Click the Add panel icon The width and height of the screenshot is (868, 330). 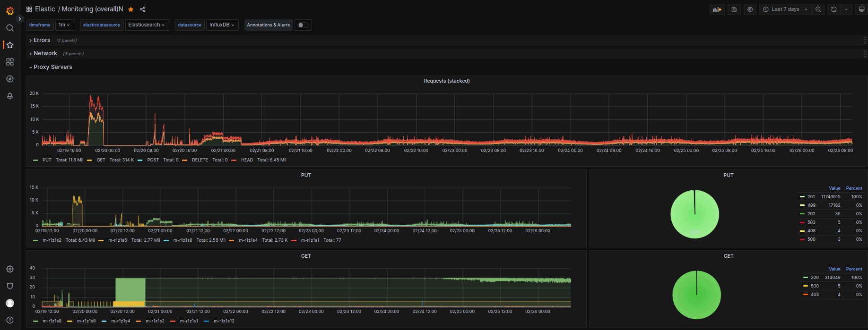[717, 9]
